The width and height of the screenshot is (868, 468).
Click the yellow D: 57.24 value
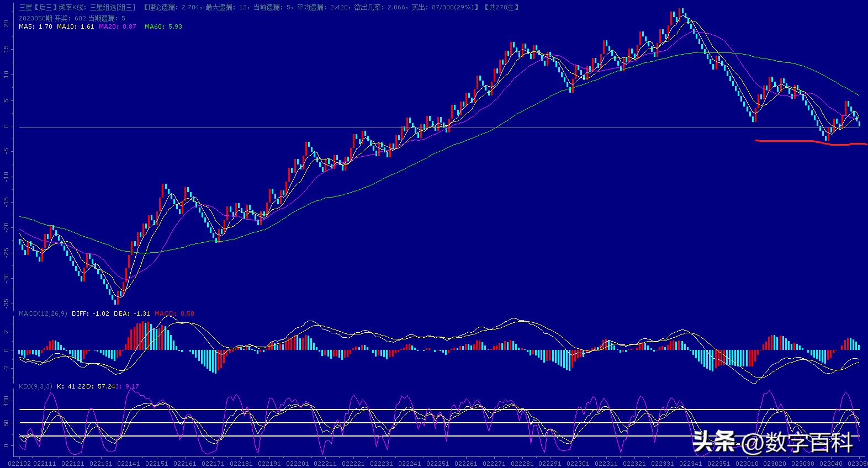[101, 386]
